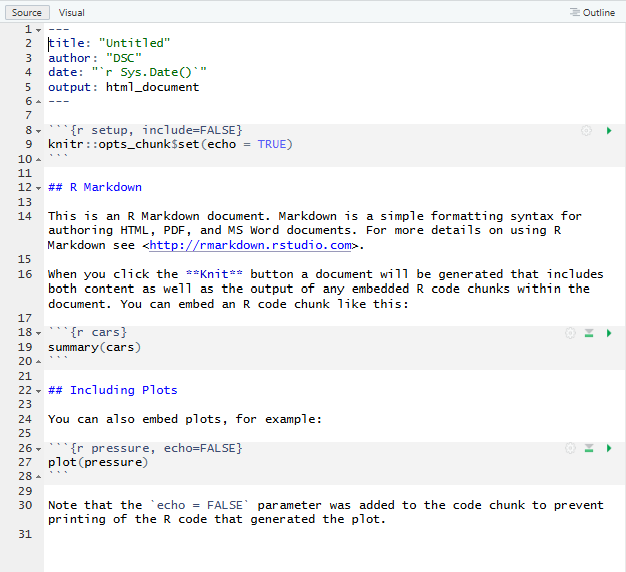Click html_document output value
This screenshot has width=626, height=572.
click(152, 87)
